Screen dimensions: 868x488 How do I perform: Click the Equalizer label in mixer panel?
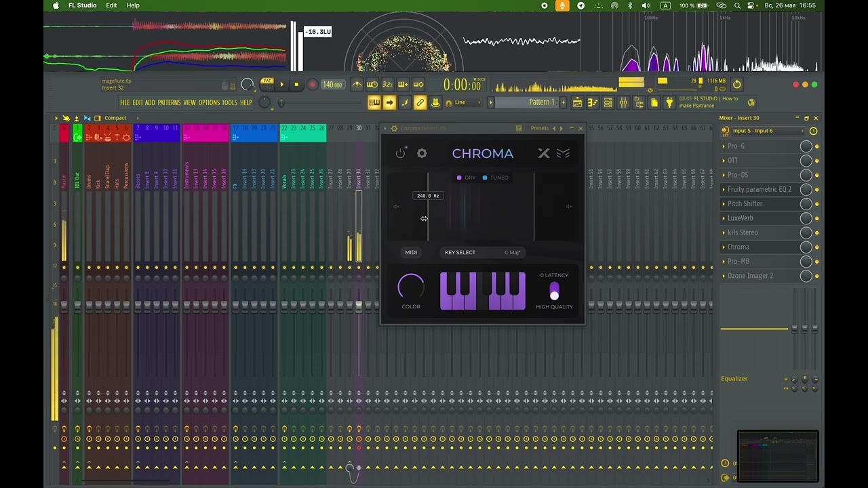click(734, 379)
